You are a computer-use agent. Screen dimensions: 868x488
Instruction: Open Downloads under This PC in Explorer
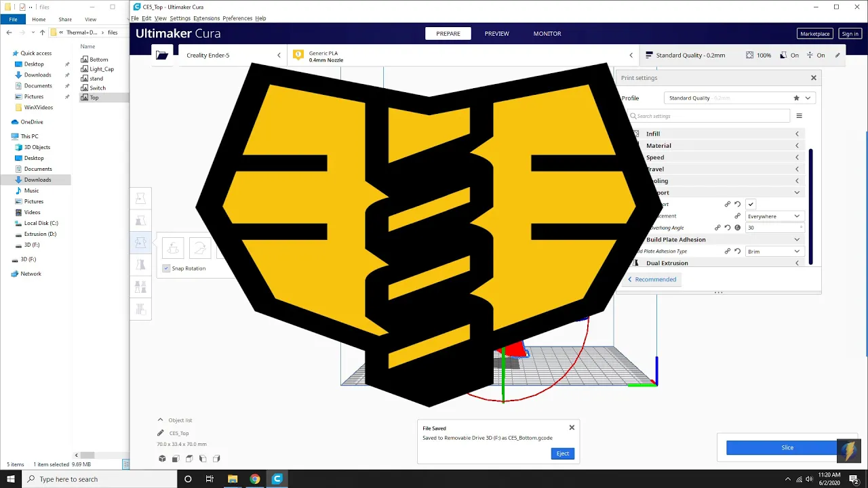(37, 180)
